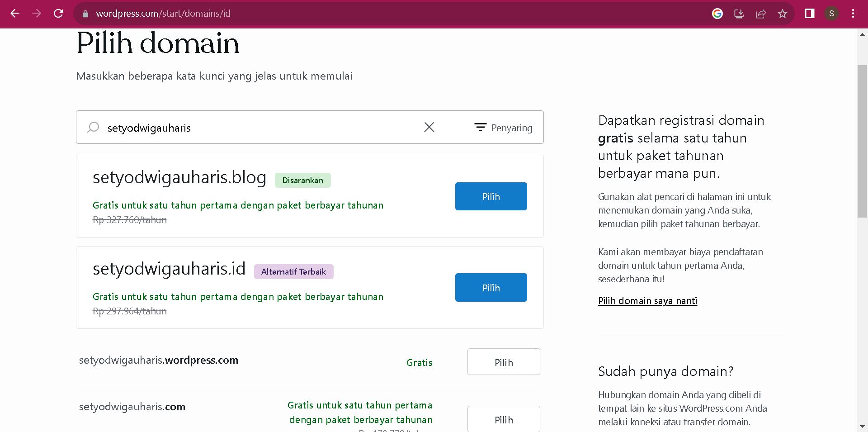The height and width of the screenshot is (432, 868).
Task: Click the install app icon in address bar
Action: click(739, 14)
